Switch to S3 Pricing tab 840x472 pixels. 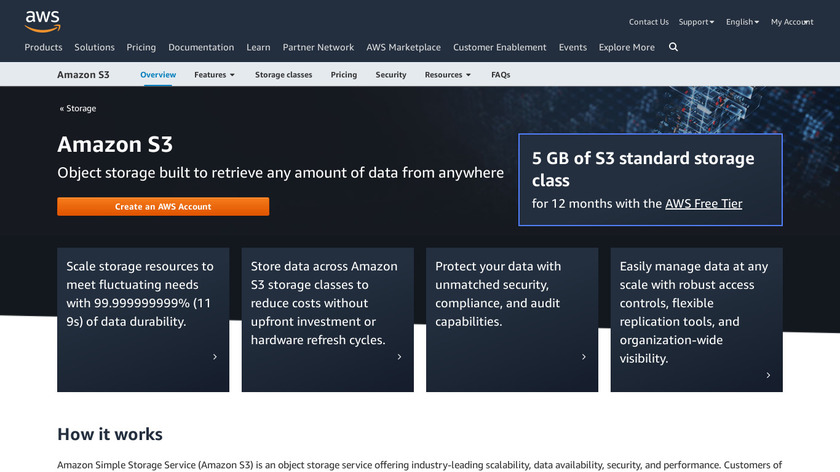[343, 74]
